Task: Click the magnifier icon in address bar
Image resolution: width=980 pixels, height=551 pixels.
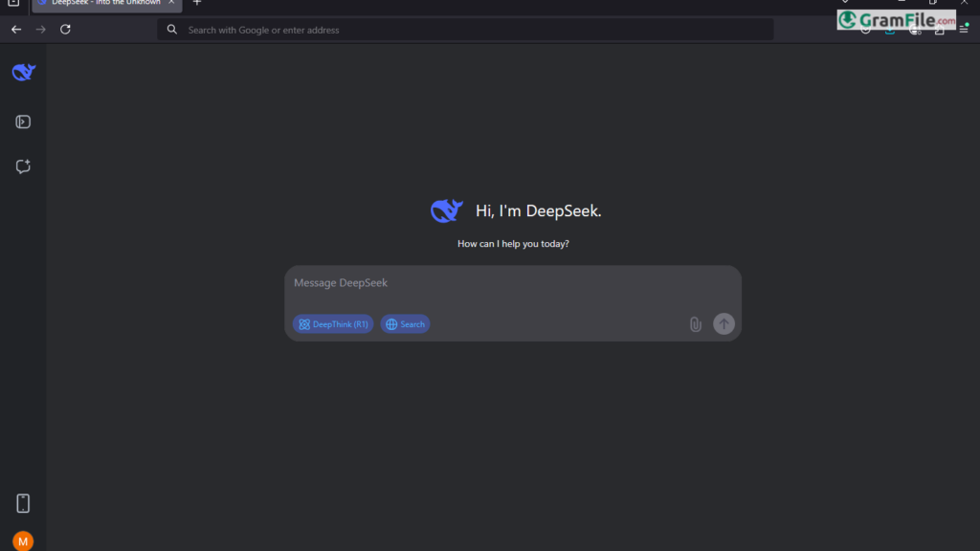Action: (x=172, y=30)
